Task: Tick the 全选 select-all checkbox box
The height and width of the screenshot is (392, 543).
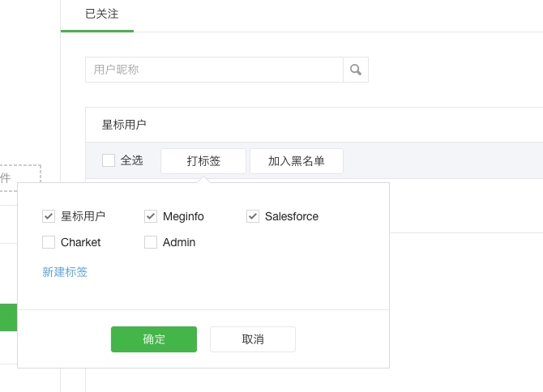Action: coord(109,160)
